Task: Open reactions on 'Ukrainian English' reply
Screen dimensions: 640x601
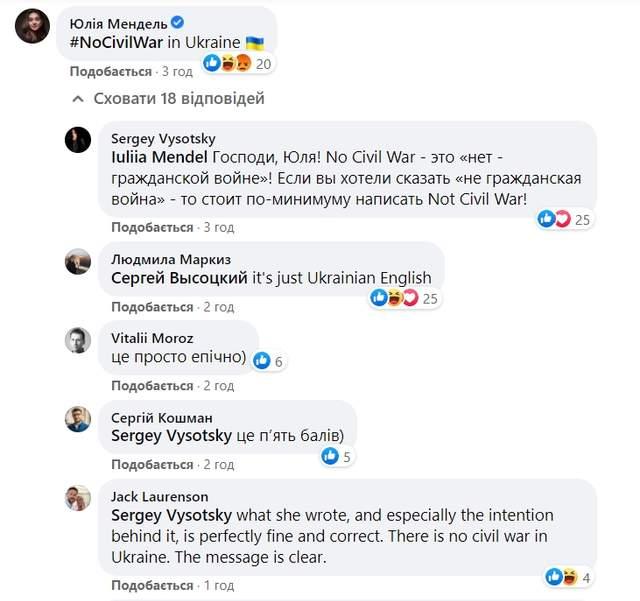Action: (404, 298)
